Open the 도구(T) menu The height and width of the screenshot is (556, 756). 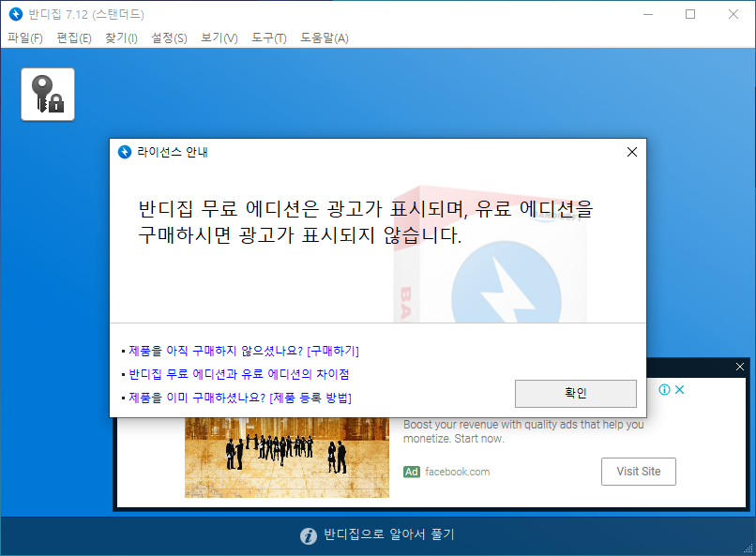click(269, 38)
